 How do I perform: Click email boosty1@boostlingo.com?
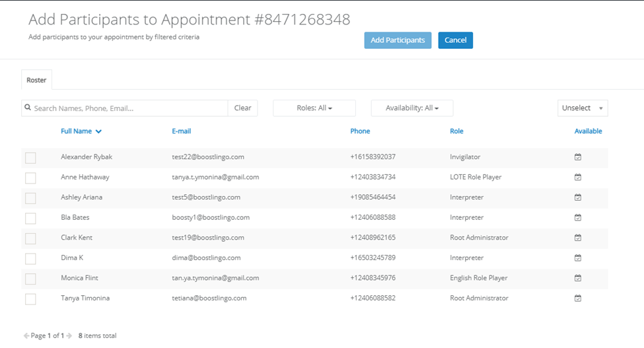[x=210, y=217]
